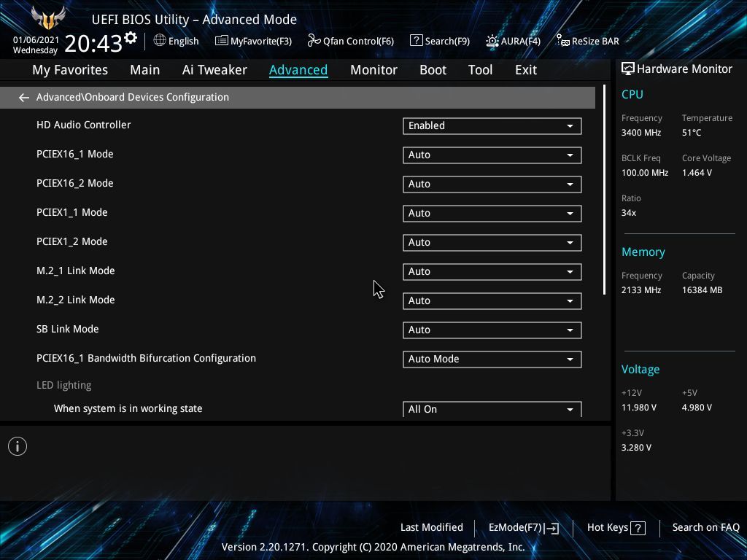Open time settings gear icon

pyautogui.click(x=131, y=38)
